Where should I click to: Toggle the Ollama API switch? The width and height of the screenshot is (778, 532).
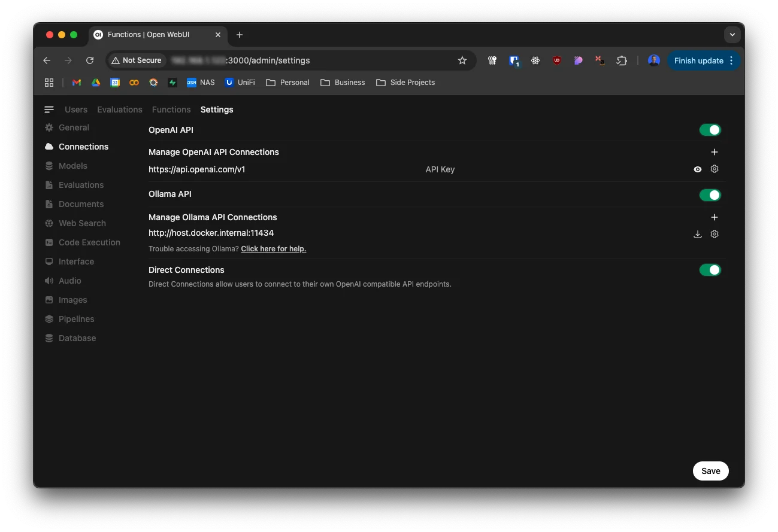click(x=710, y=195)
